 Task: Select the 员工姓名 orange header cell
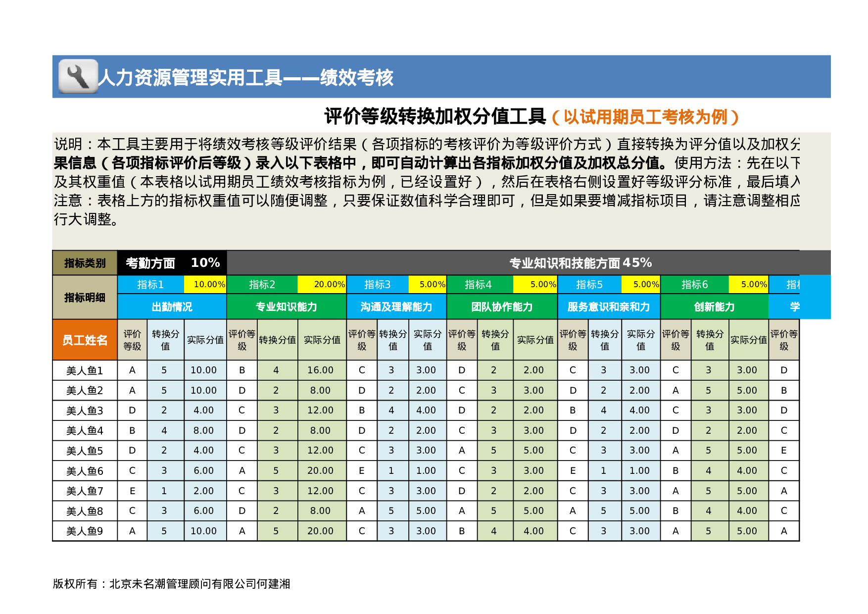click(x=85, y=342)
